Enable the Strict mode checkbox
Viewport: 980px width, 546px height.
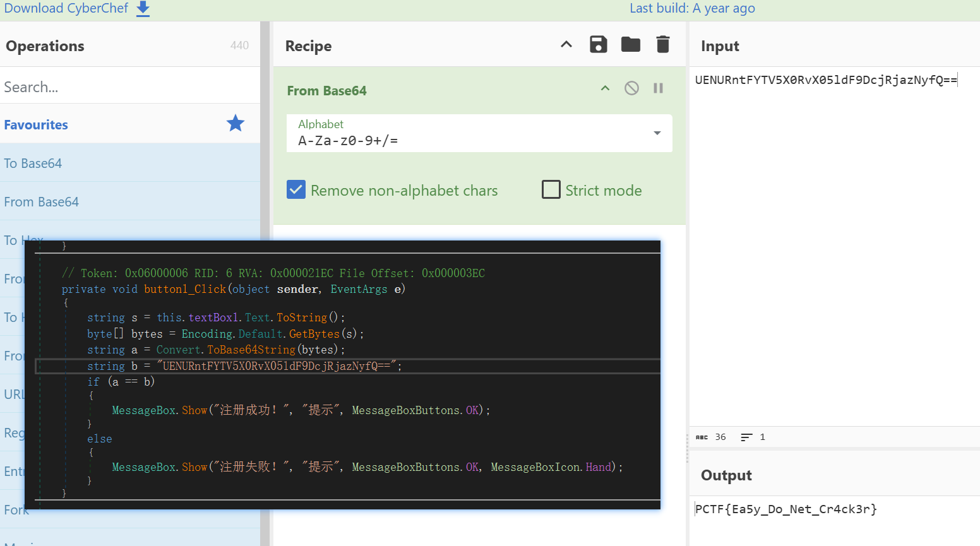551,190
